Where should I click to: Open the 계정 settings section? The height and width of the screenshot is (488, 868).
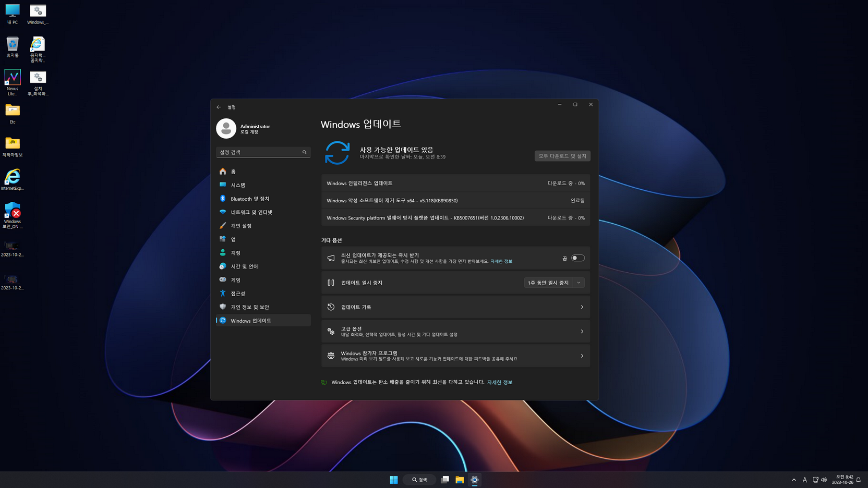point(263,253)
